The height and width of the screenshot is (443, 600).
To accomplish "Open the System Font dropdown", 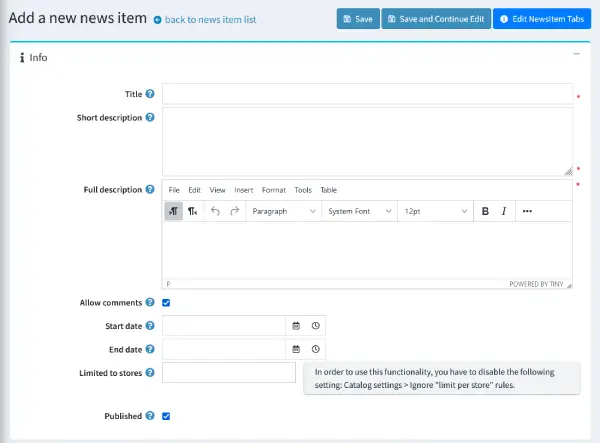I will [359, 211].
